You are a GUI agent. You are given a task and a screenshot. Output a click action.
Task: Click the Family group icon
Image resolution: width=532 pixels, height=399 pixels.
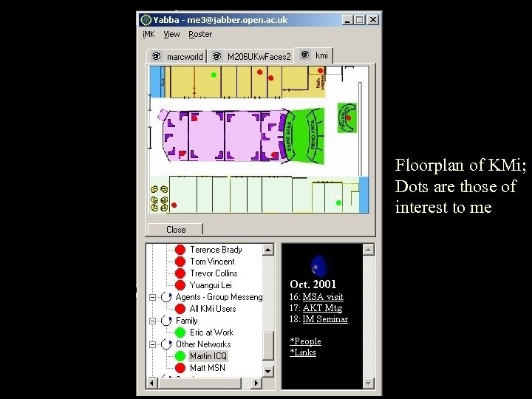click(166, 321)
